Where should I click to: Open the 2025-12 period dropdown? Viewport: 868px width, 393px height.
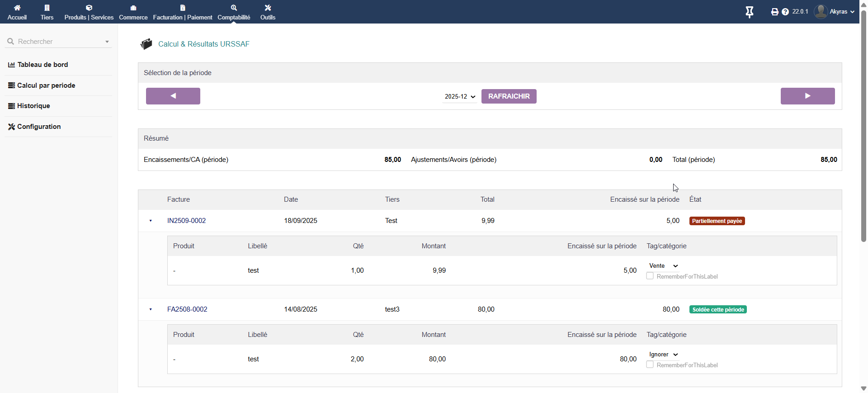coord(460,96)
